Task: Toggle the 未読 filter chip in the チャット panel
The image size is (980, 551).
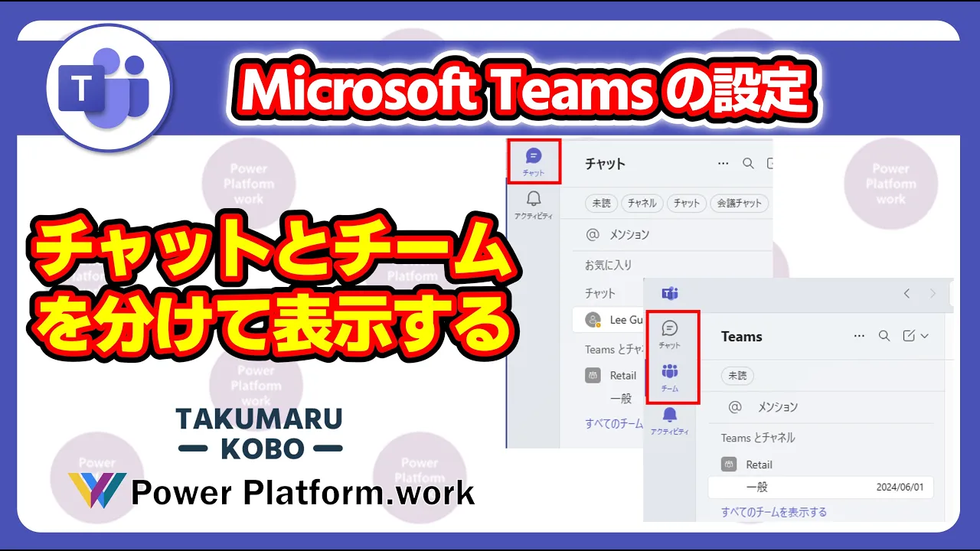Action: click(x=601, y=203)
